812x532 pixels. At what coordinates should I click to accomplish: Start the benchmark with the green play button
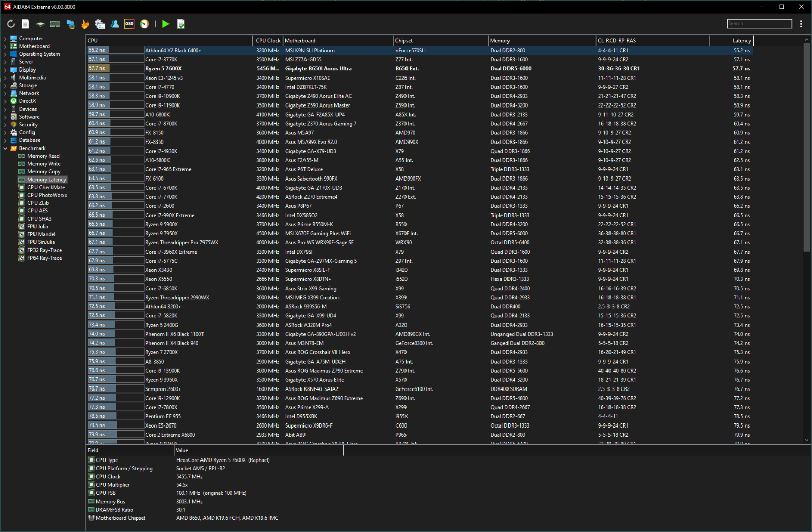pyautogui.click(x=166, y=24)
